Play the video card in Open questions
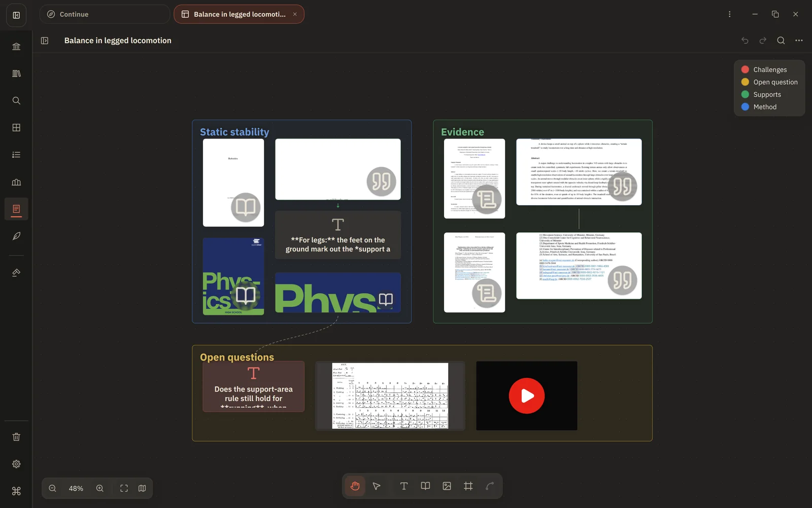812x508 pixels. tap(527, 396)
